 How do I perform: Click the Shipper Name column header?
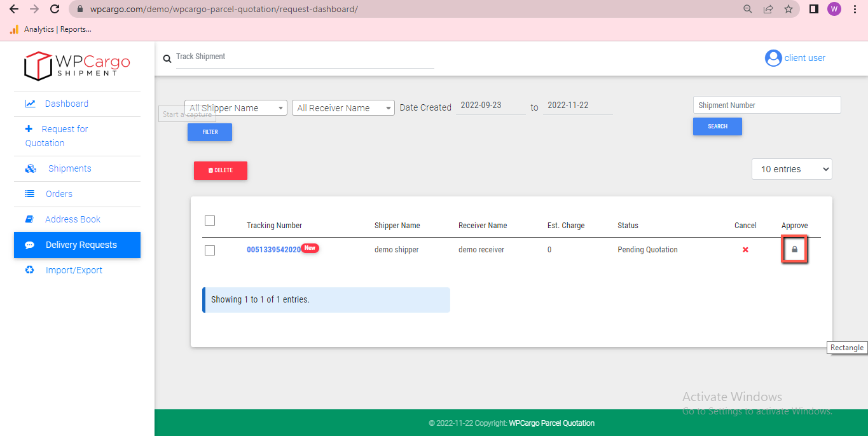[x=397, y=226]
